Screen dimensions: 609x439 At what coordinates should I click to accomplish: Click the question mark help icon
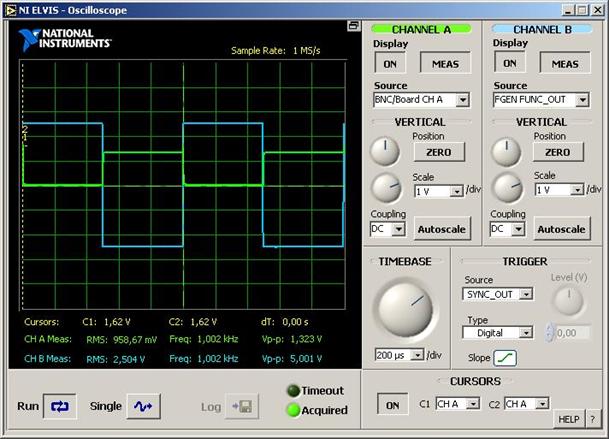[x=592, y=419]
